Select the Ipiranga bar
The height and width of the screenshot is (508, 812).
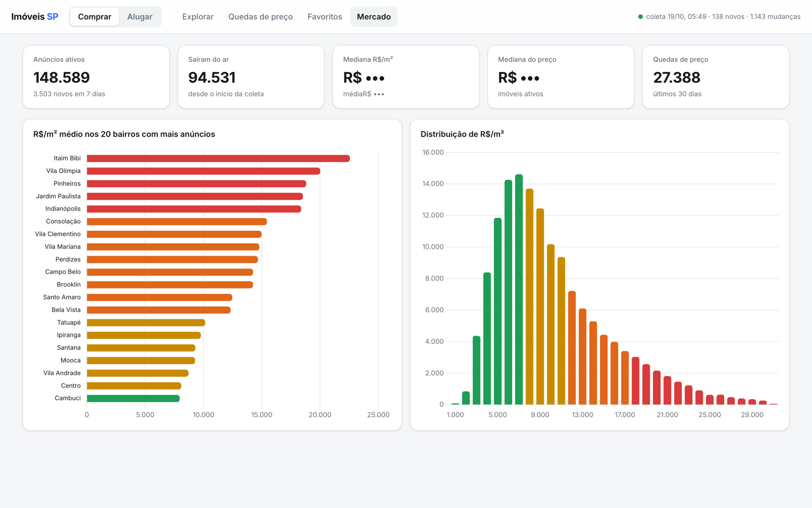144,335
